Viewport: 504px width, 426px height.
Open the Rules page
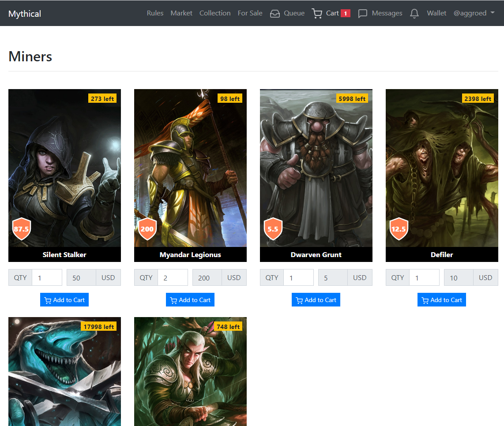(x=155, y=13)
